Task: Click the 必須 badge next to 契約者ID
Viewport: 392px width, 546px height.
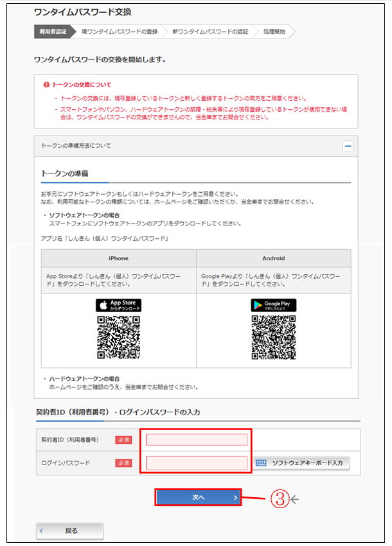Action: pyautogui.click(x=123, y=440)
